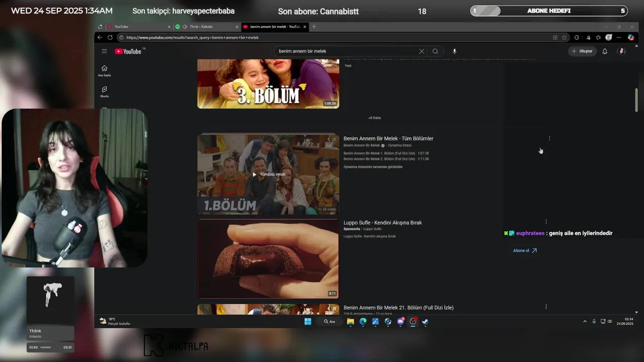
Task: Go back with browser back arrow
Action: pyautogui.click(x=100, y=37)
